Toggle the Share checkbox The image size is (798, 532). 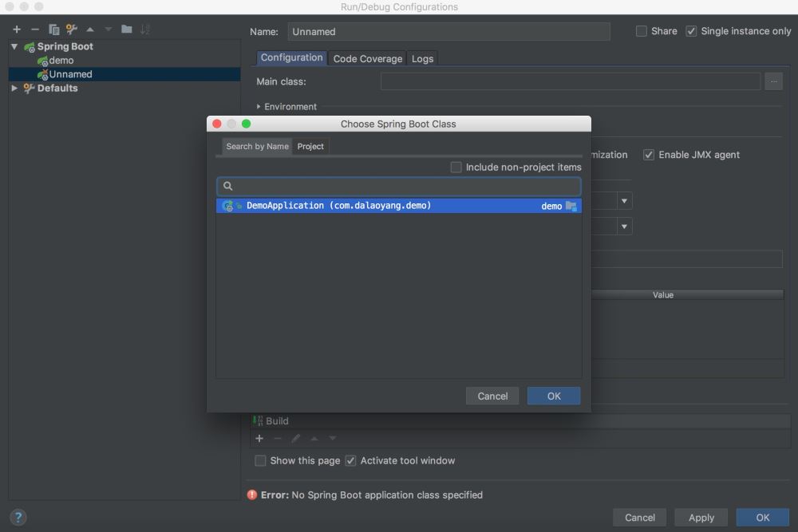(x=642, y=31)
